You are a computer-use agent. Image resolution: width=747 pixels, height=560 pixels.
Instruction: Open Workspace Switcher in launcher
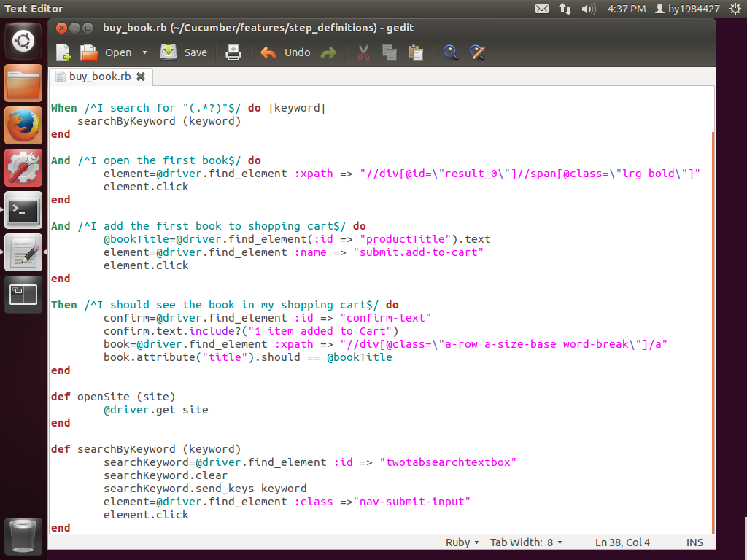[23, 295]
